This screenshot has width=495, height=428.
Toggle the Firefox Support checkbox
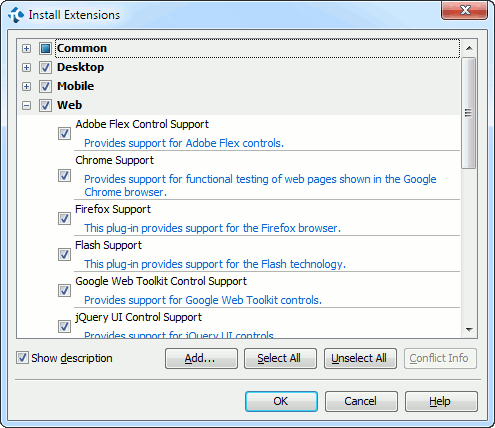pyautogui.click(x=64, y=219)
